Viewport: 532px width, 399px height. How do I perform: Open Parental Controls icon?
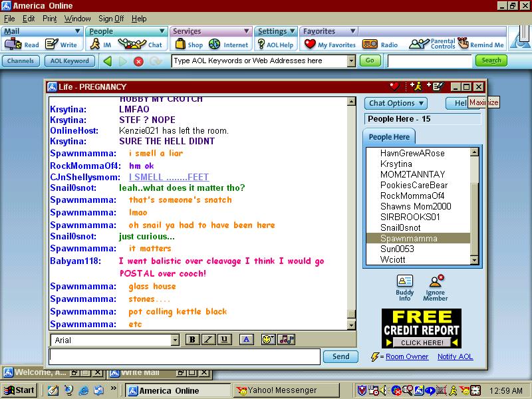coord(432,44)
